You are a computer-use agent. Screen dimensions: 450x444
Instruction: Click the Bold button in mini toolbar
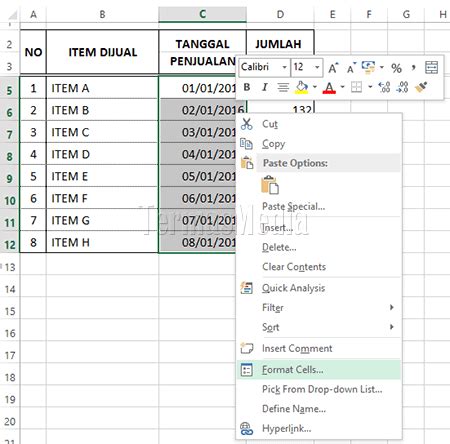click(247, 87)
